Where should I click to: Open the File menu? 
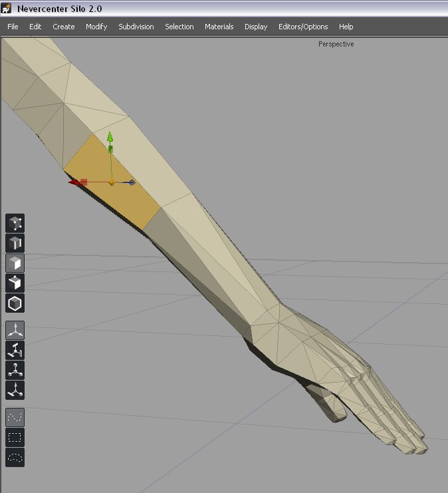coord(13,27)
